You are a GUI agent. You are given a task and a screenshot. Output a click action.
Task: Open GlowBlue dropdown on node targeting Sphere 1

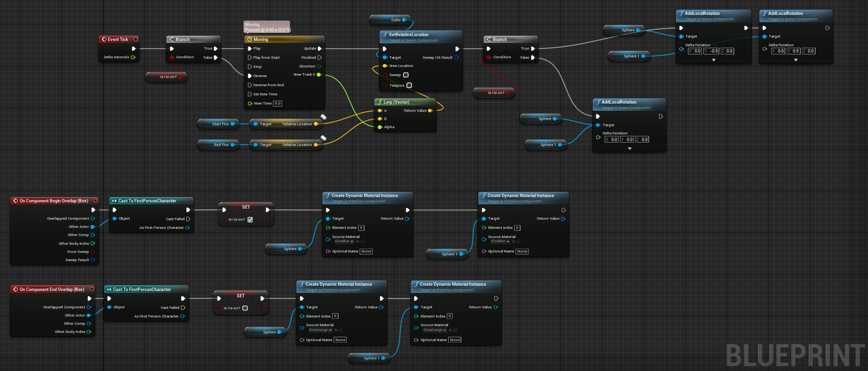click(x=500, y=241)
